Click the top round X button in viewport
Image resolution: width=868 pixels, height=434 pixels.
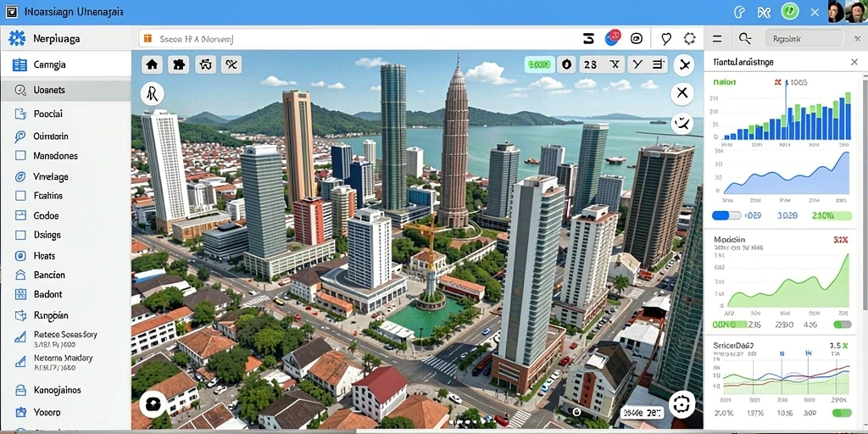684,65
